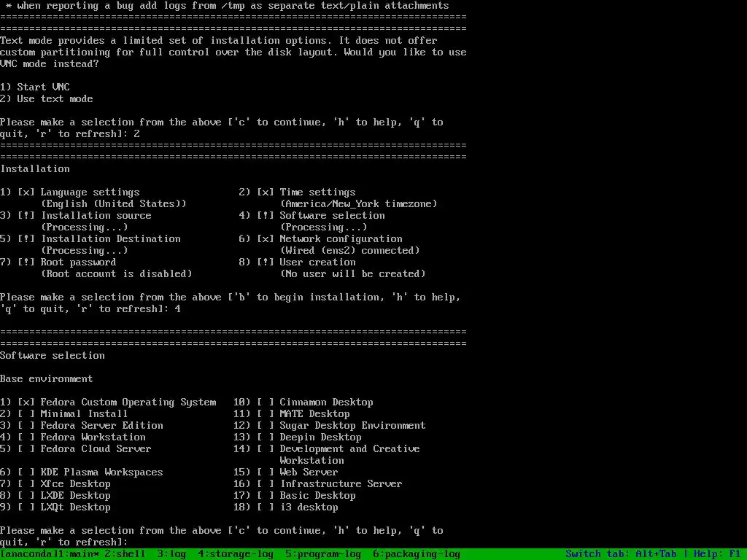
Task: Click '(No user will be created)' text
Action: [352, 274]
